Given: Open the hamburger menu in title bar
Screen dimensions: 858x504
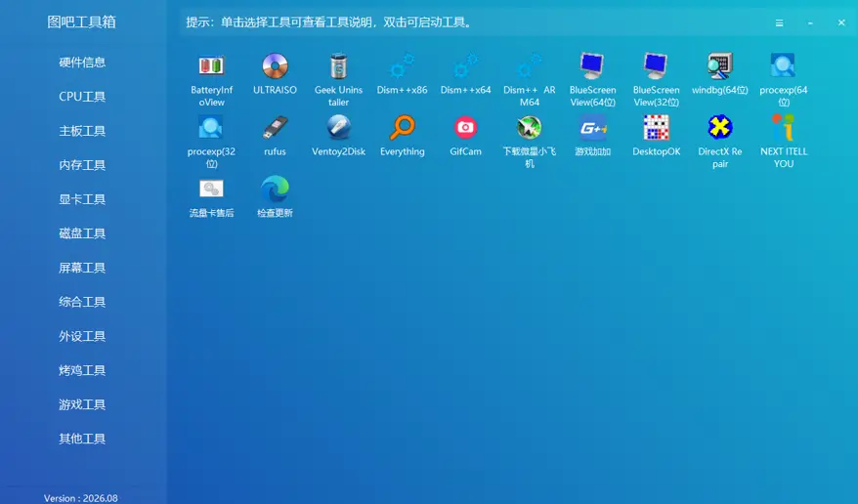Looking at the screenshot, I should [779, 23].
